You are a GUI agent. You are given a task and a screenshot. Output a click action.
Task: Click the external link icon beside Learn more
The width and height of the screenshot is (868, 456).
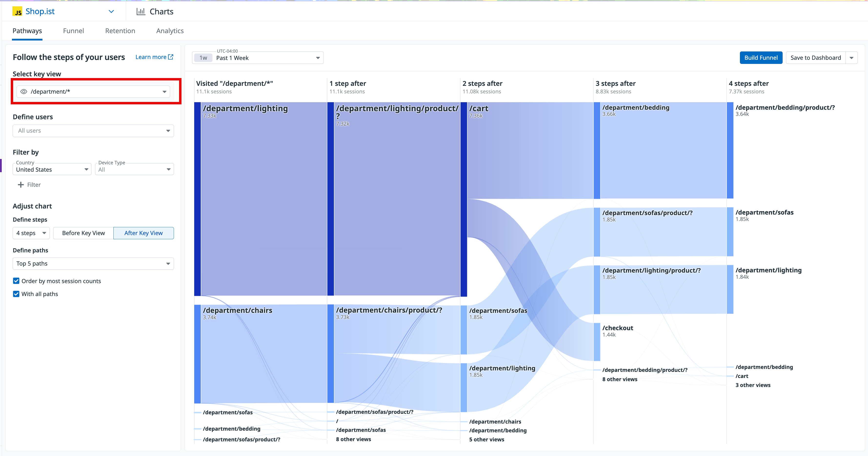coord(171,57)
